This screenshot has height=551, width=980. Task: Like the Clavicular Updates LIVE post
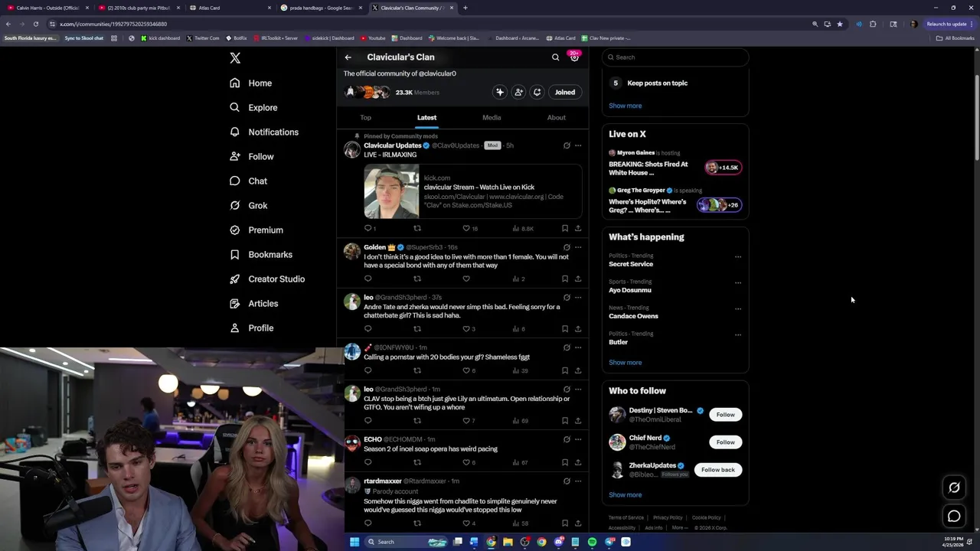point(466,228)
